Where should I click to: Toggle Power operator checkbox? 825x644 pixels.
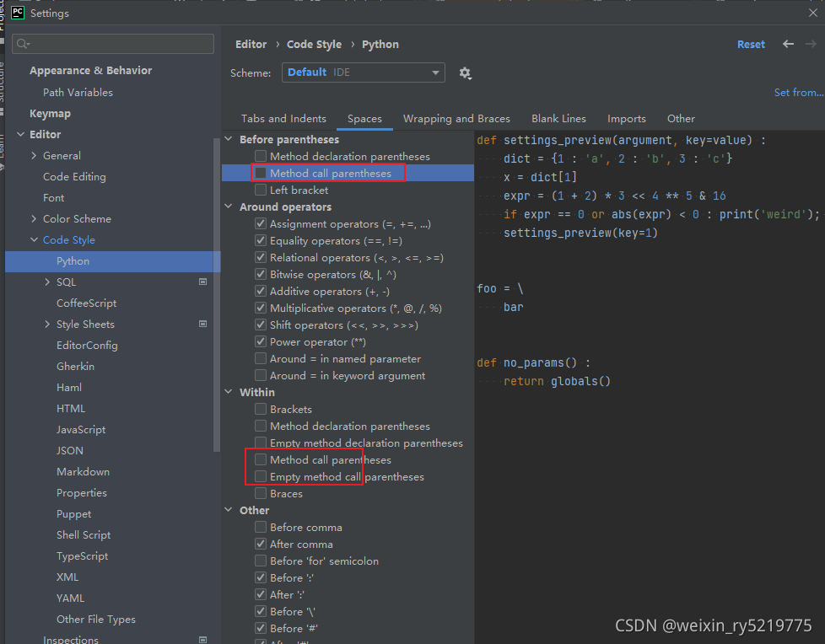(261, 341)
